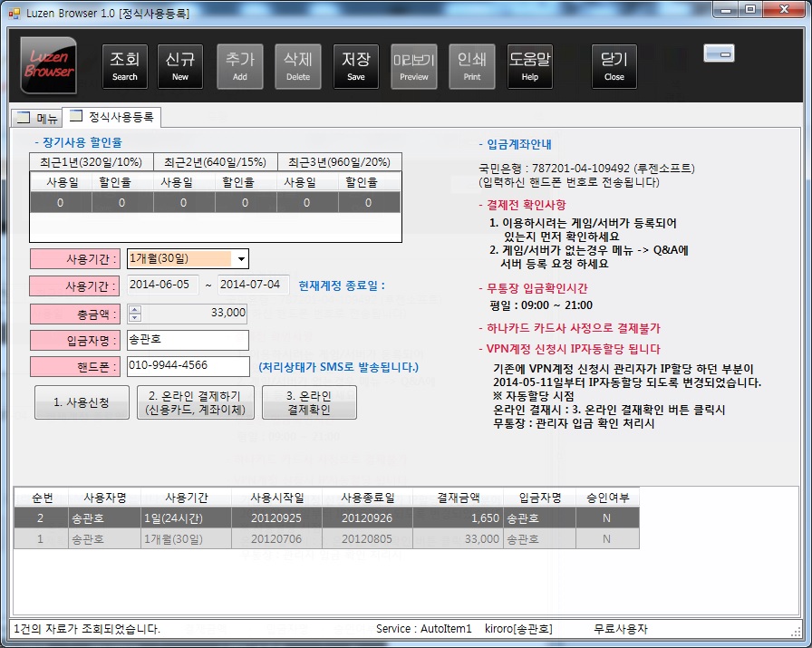
Task: Click the 삭제 (Delete) toolbar icon
Action: 298,66
